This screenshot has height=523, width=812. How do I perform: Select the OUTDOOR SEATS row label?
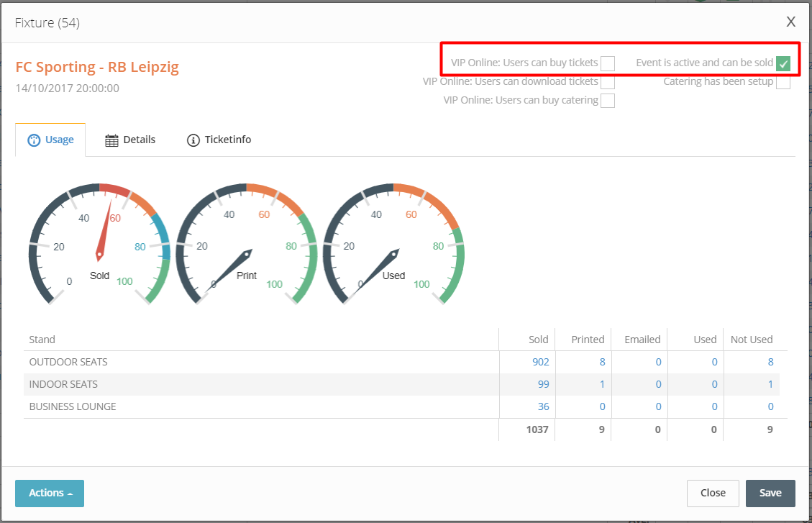(x=68, y=362)
